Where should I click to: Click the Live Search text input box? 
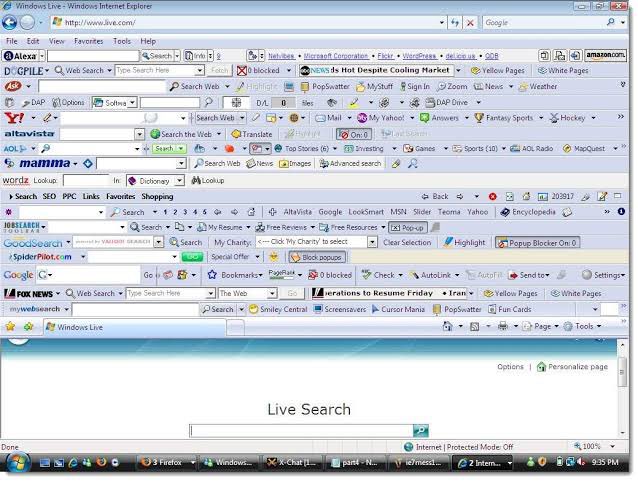click(x=302, y=431)
